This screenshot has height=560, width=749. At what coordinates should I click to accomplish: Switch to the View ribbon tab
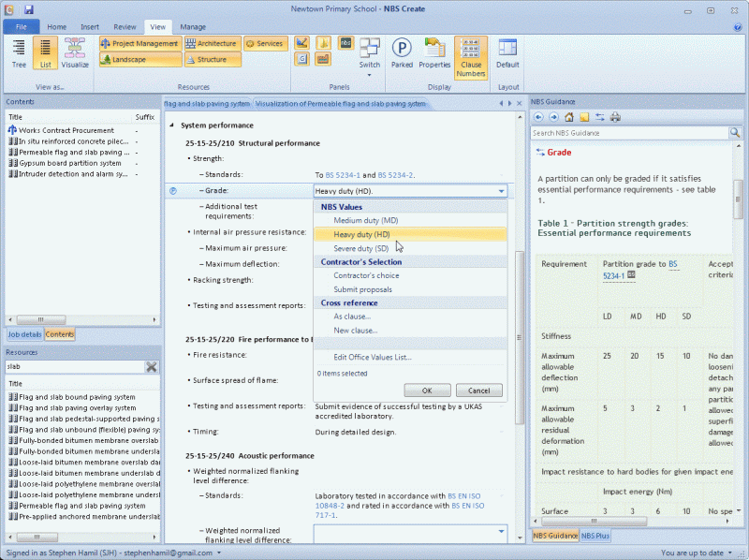[x=157, y=26]
